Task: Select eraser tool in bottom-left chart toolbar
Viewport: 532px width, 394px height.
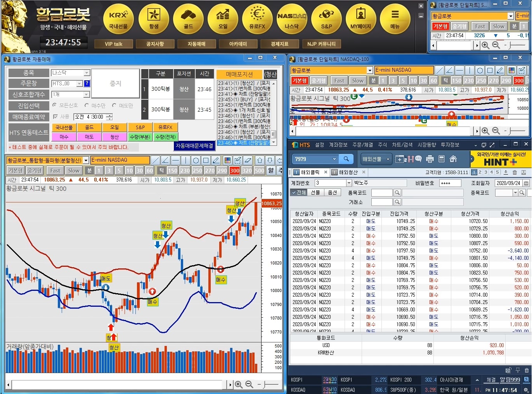Action: (x=248, y=160)
